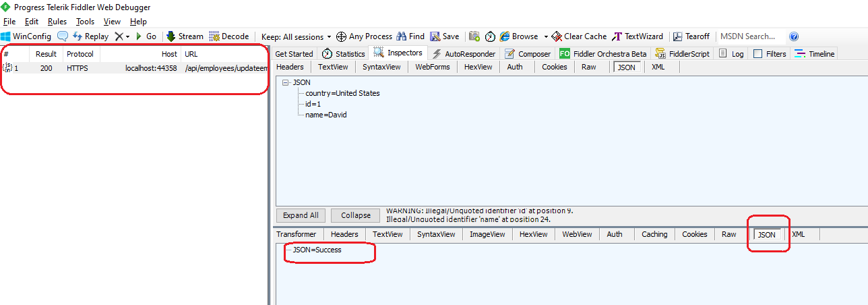
Task: Select the id=1 tree node
Action: [314, 104]
